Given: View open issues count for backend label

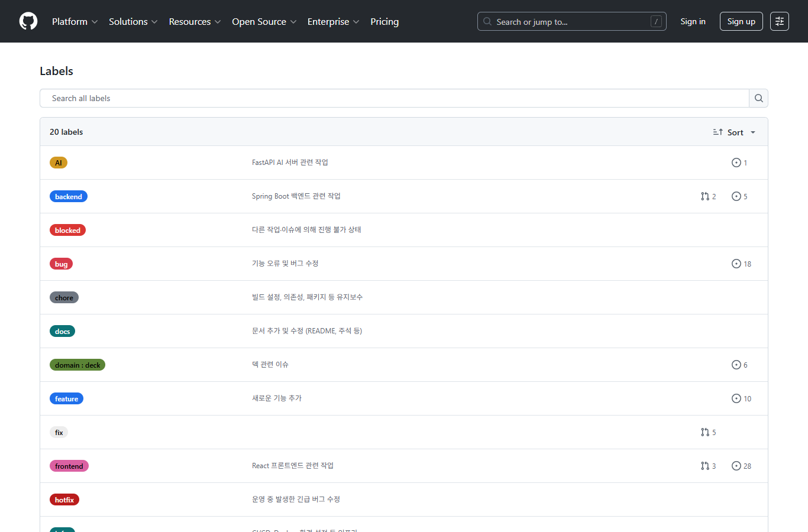Looking at the screenshot, I should (x=739, y=196).
